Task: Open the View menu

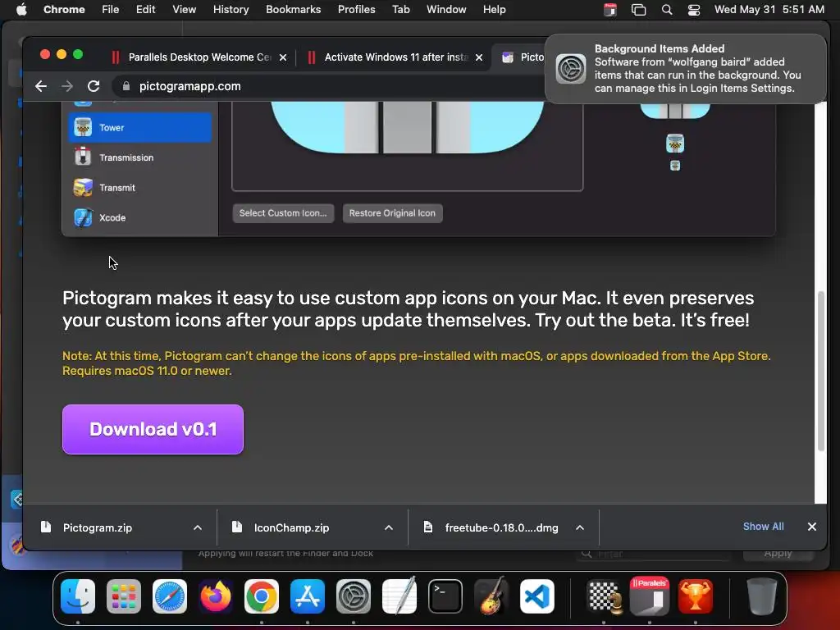Action: (185, 10)
